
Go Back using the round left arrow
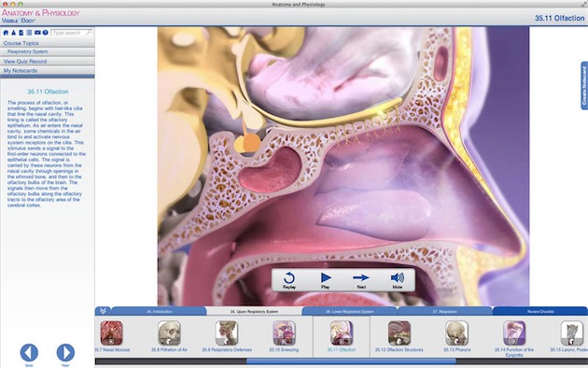pos(29,353)
